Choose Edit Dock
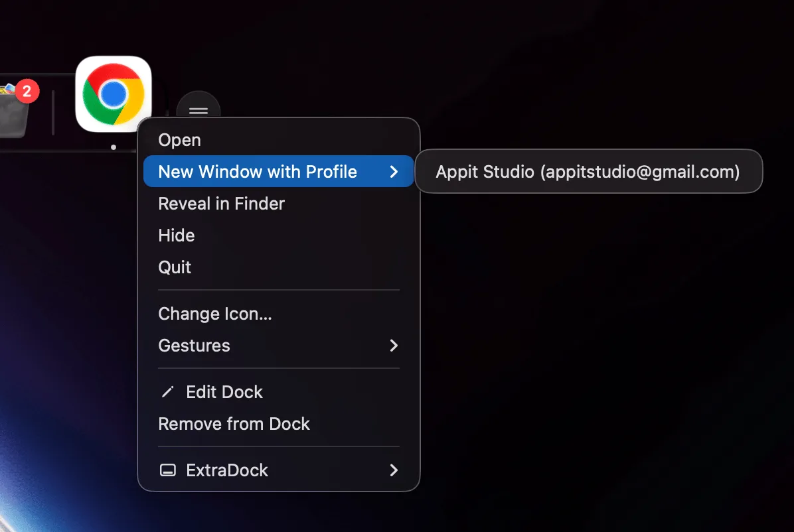The image size is (794, 532). (279, 392)
